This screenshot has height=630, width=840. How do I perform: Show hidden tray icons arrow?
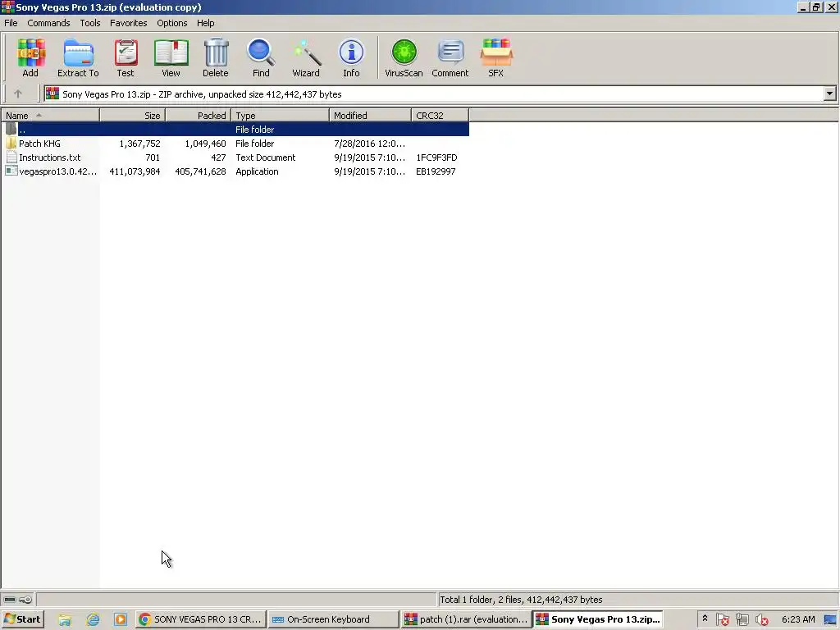(x=705, y=619)
